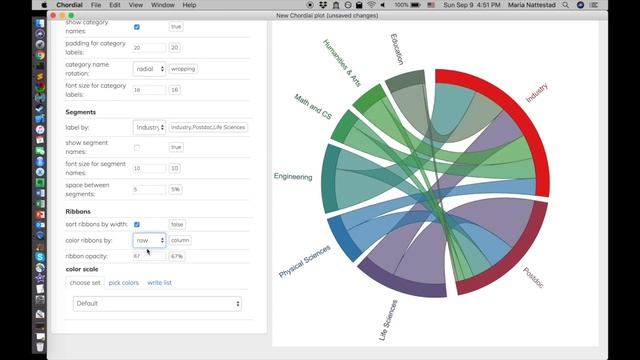Screen dimensions: 640x360
Task: Select the choose set tab
Action: click(85, 282)
